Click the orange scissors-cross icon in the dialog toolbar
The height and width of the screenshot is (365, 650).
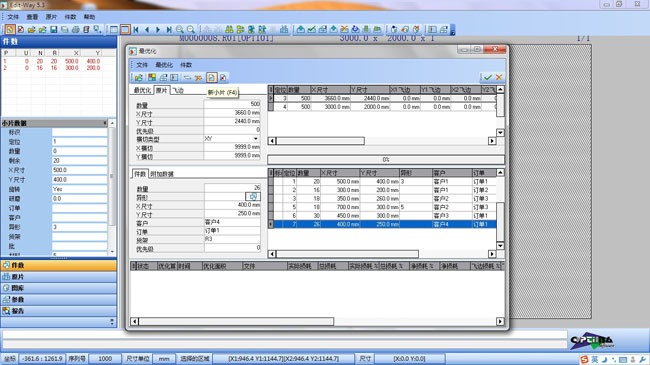click(x=199, y=78)
